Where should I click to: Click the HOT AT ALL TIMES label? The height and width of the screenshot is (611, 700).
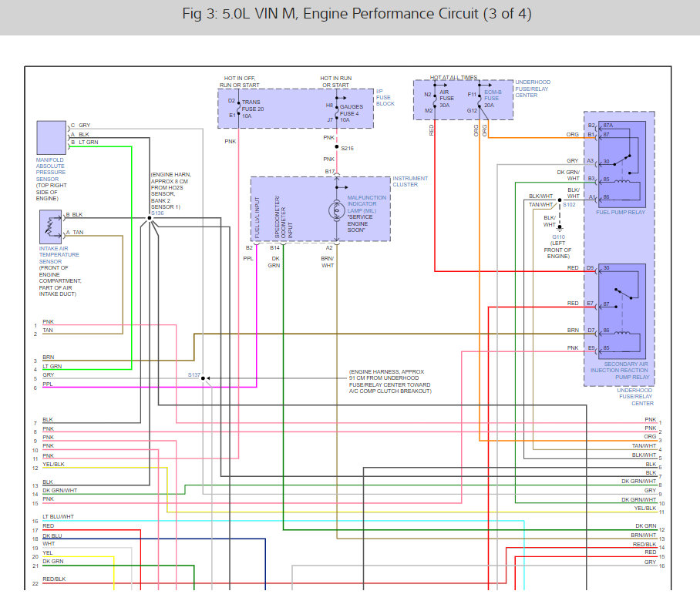[x=453, y=78]
